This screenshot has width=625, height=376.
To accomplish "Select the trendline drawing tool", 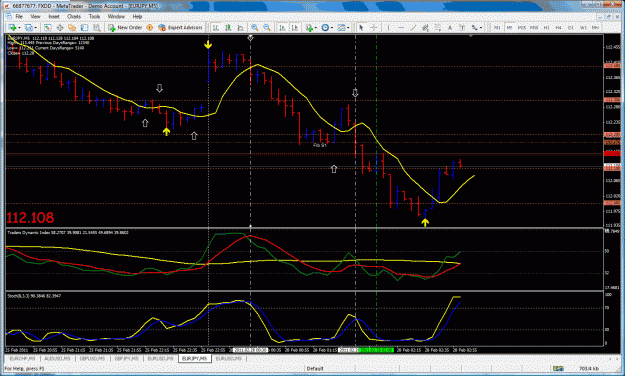I will (x=413, y=28).
